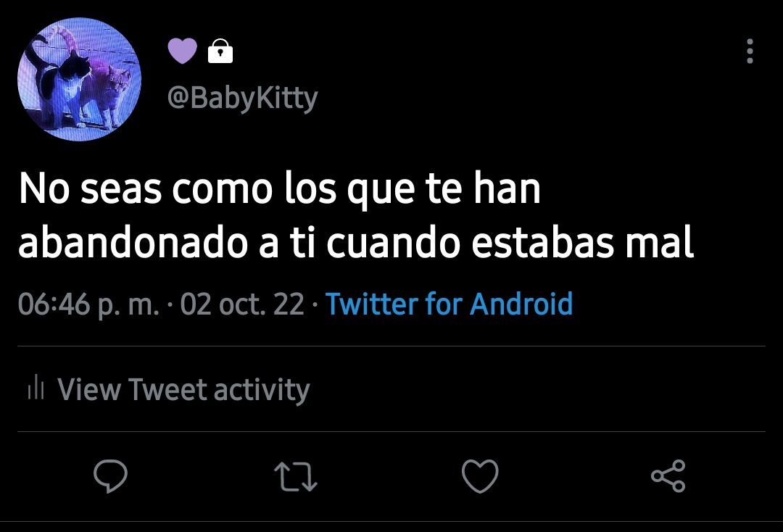Open View Tweet activity
The image size is (783, 532).
click(x=169, y=388)
